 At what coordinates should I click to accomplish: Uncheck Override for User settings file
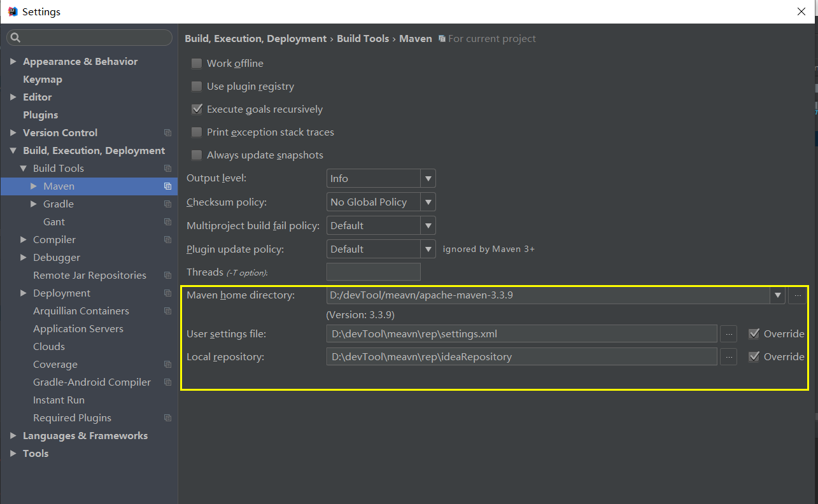tap(754, 333)
